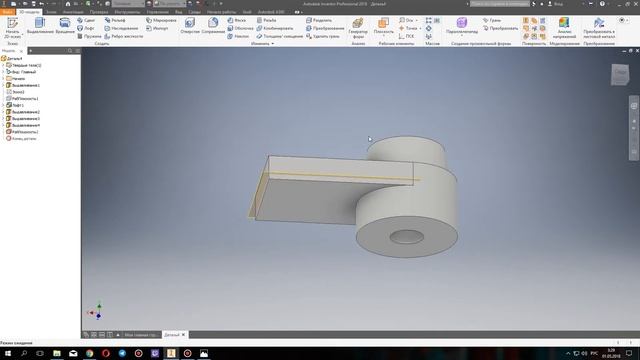Expand the Лофт1 feature node

(x=3, y=105)
